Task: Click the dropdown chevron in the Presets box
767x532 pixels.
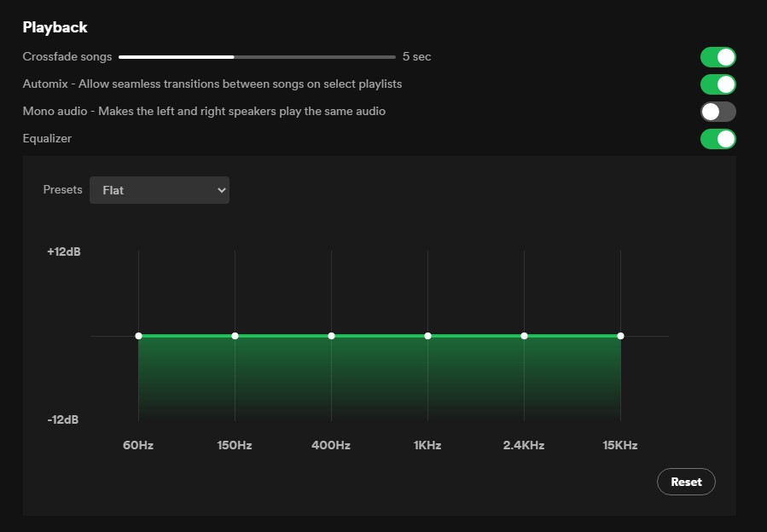Action: point(221,190)
